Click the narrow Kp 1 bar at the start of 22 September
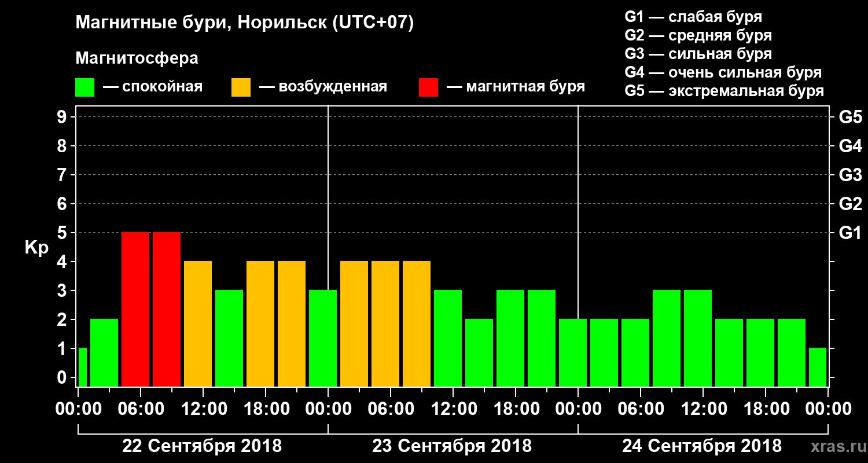This screenshot has width=868, height=463. (x=82, y=367)
